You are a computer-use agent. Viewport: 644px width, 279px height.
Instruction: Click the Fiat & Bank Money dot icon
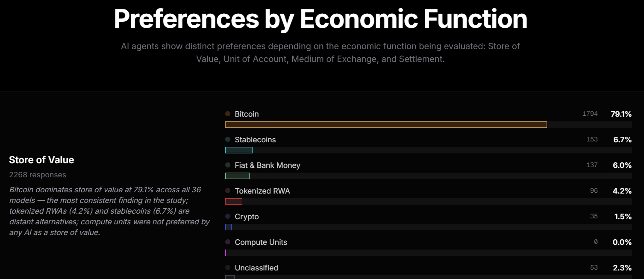pyautogui.click(x=228, y=165)
